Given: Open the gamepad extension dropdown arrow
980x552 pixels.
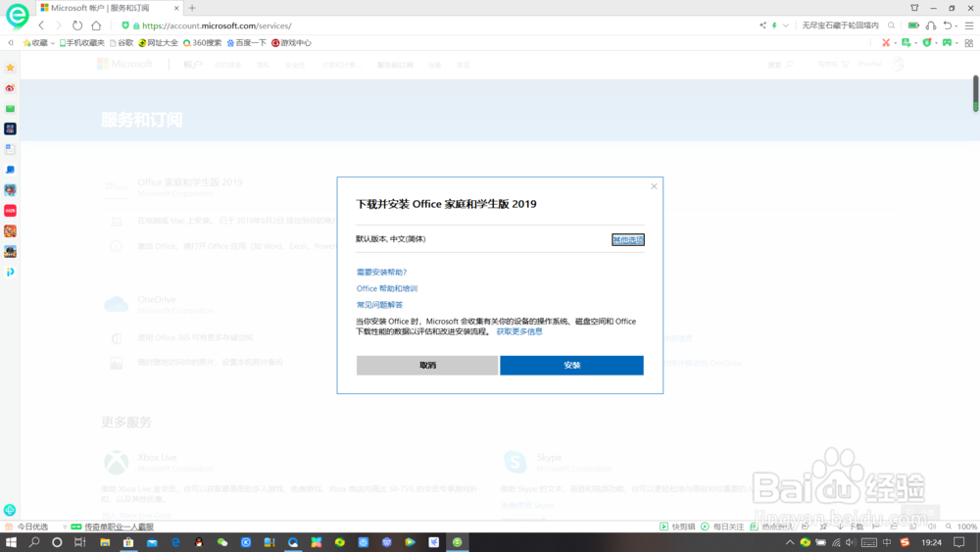Looking at the screenshot, I should (x=956, y=43).
